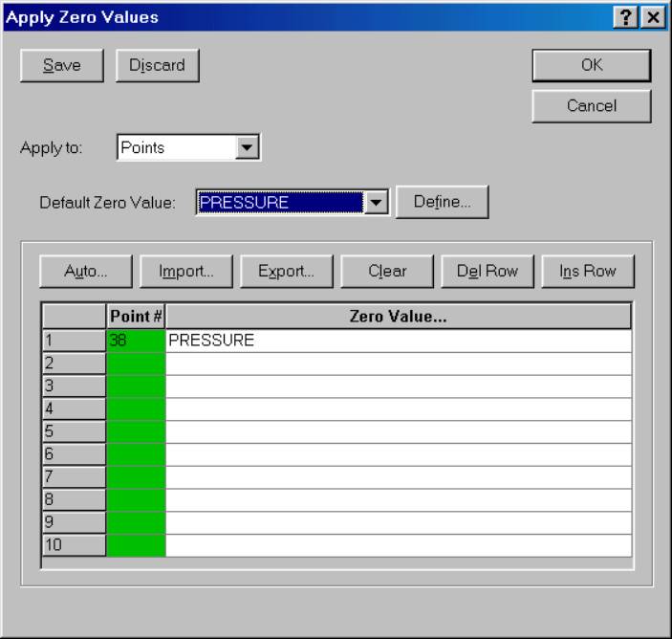Expand the Default Zero Value dropdown arrow

pos(377,203)
